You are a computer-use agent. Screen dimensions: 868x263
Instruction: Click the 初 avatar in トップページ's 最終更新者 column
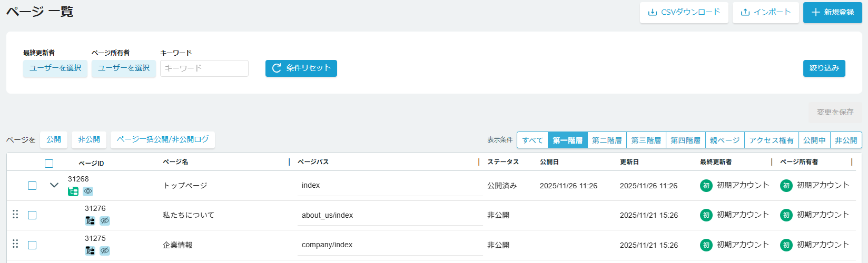706,186
